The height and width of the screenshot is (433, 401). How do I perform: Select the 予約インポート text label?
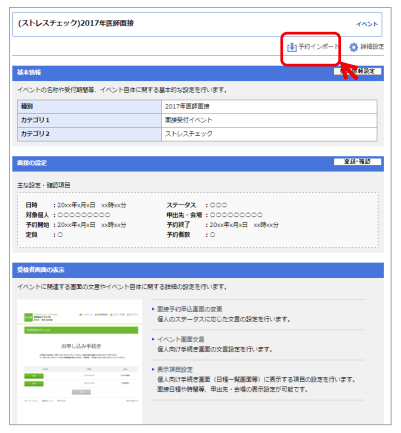pyautogui.click(x=318, y=47)
